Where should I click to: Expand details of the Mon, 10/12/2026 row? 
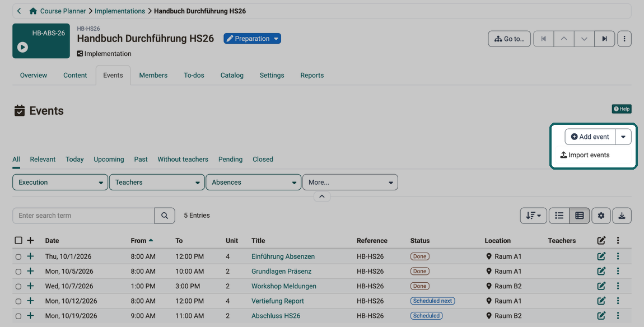(x=30, y=301)
